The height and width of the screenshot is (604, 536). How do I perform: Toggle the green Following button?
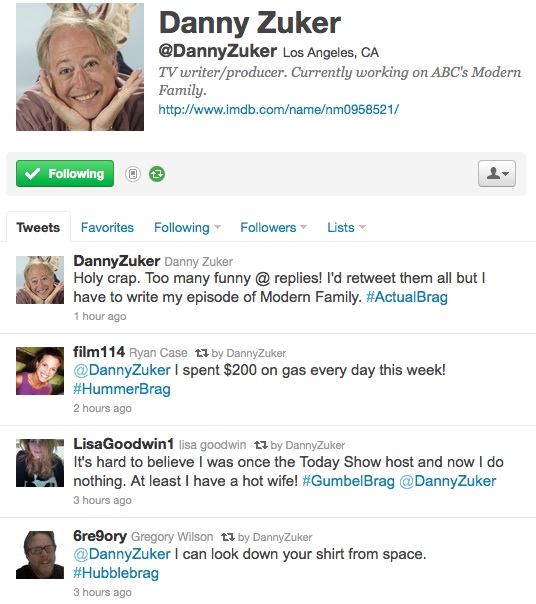pyautogui.click(x=65, y=174)
